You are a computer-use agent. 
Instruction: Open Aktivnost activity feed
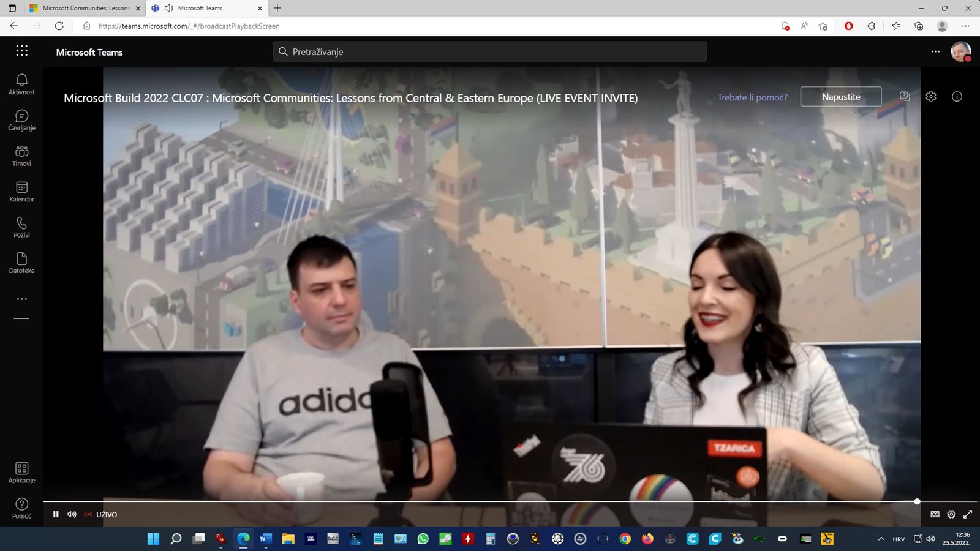21,84
